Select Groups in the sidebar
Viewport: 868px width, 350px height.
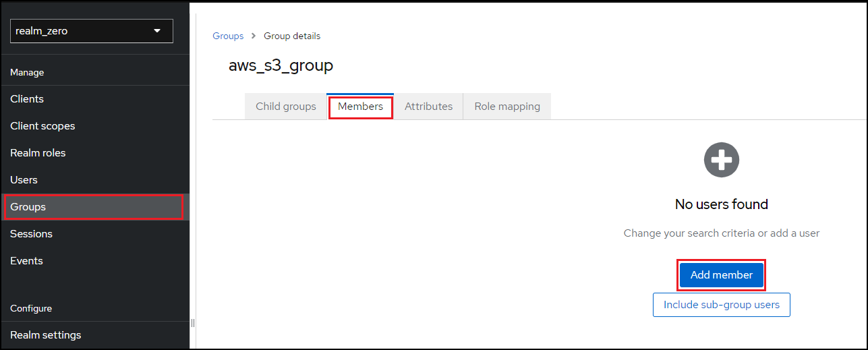click(94, 207)
